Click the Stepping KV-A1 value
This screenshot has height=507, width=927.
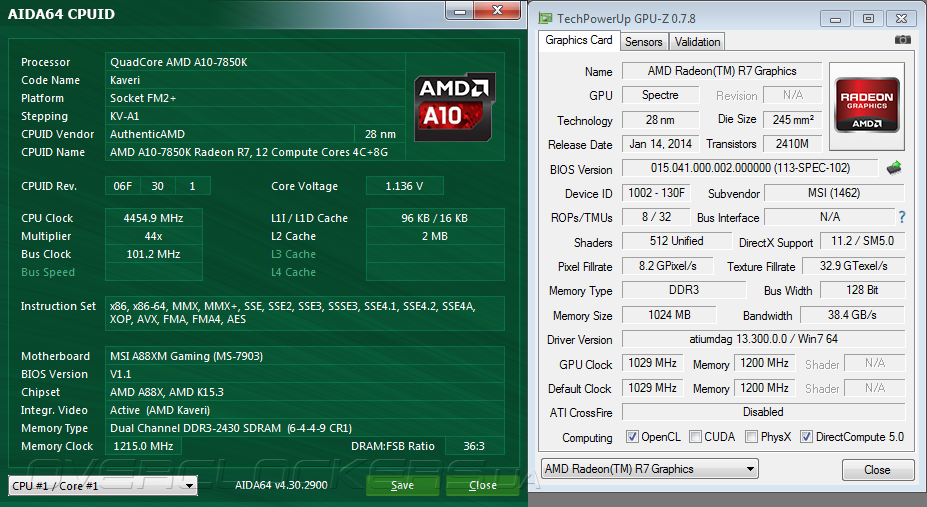(x=255, y=116)
